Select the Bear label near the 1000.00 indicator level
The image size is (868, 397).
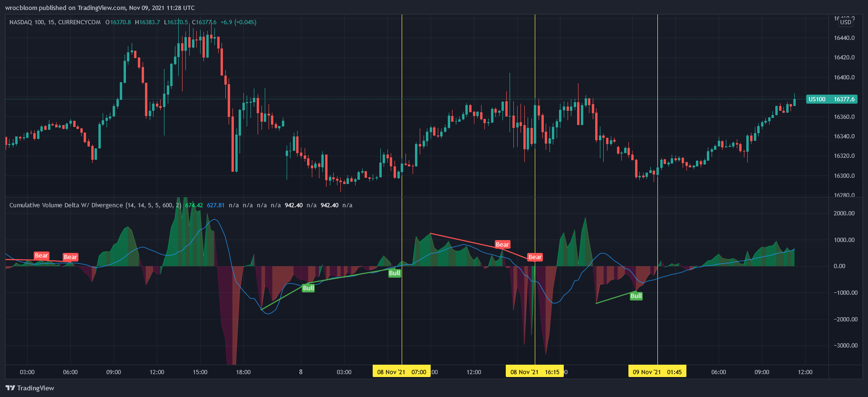coord(502,244)
